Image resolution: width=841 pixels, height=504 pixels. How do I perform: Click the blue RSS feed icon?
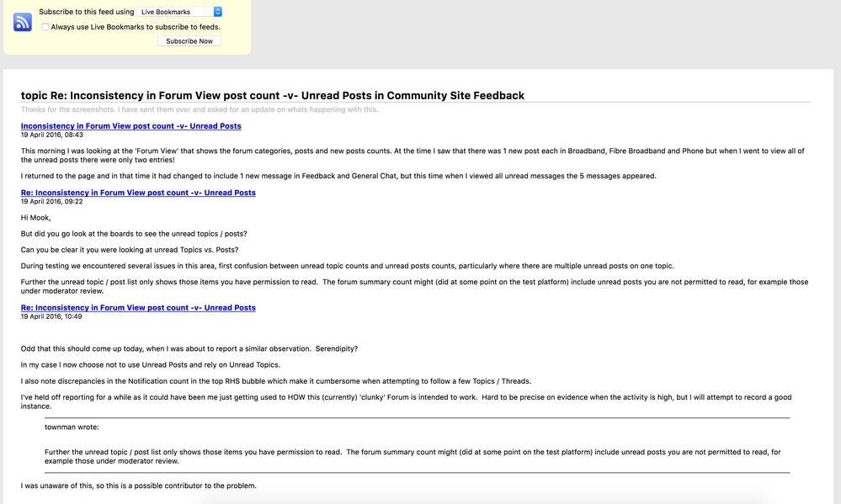[x=23, y=22]
